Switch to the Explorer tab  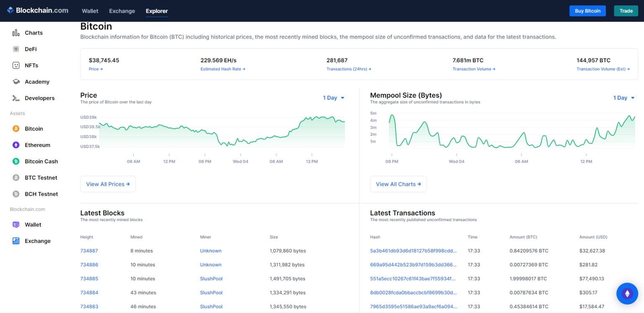156,11
